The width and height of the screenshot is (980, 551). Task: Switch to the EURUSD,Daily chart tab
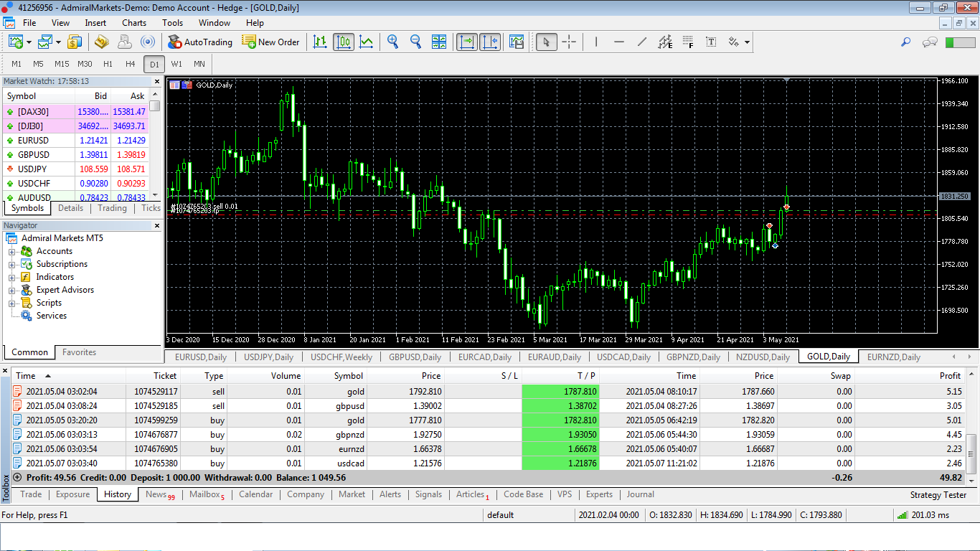[x=201, y=357]
